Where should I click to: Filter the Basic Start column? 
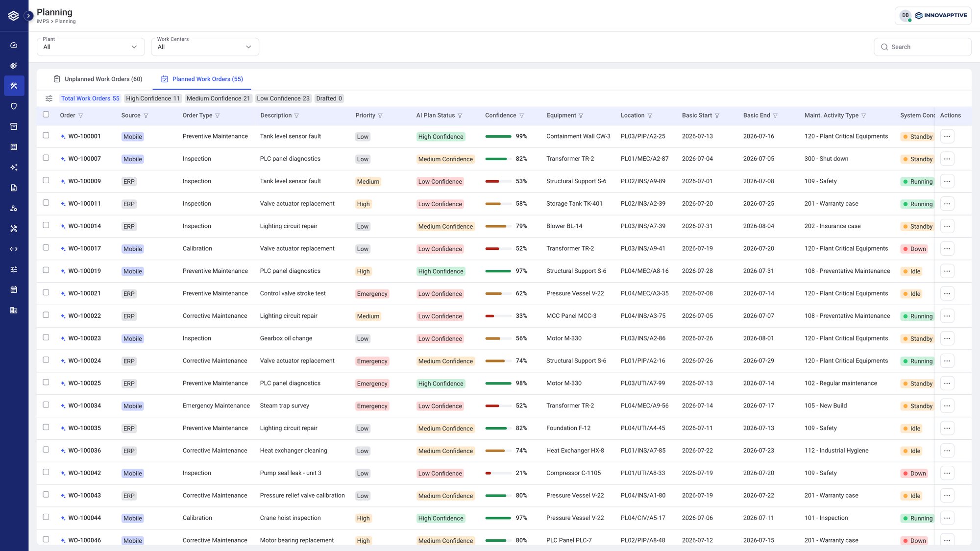coord(717,116)
